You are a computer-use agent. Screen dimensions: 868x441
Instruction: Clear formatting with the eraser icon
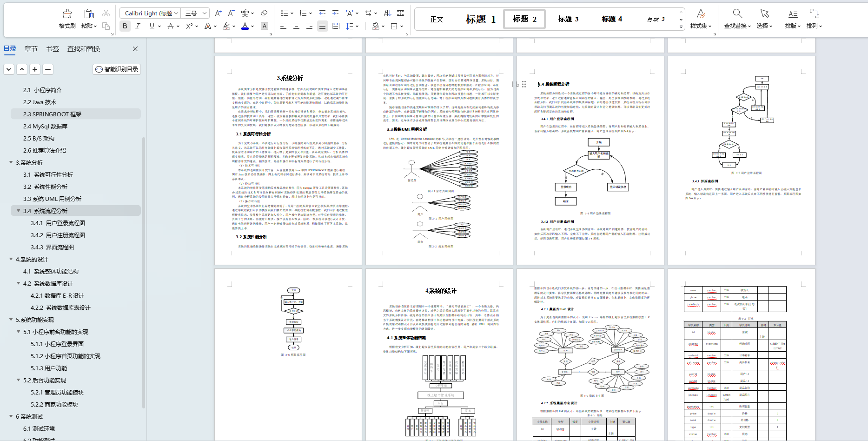click(x=264, y=13)
